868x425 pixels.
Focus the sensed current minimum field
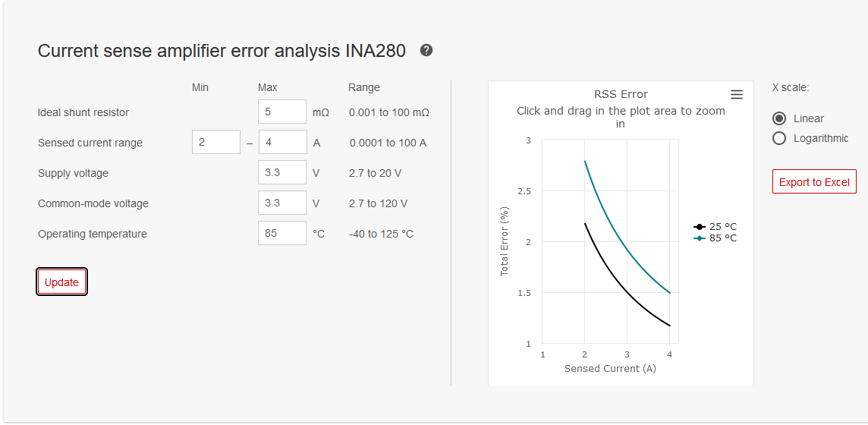215,142
